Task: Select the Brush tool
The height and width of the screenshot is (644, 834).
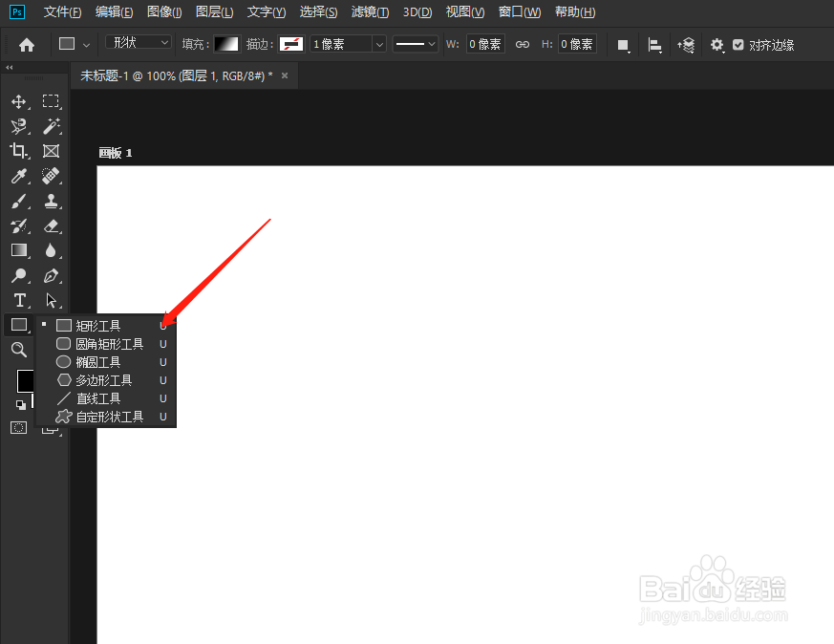Action: [19, 201]
